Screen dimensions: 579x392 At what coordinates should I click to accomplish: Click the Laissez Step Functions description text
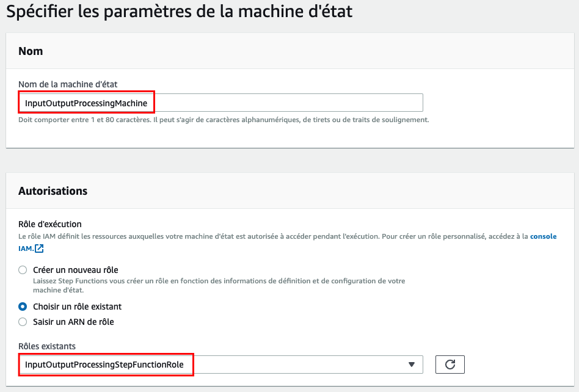219,285
